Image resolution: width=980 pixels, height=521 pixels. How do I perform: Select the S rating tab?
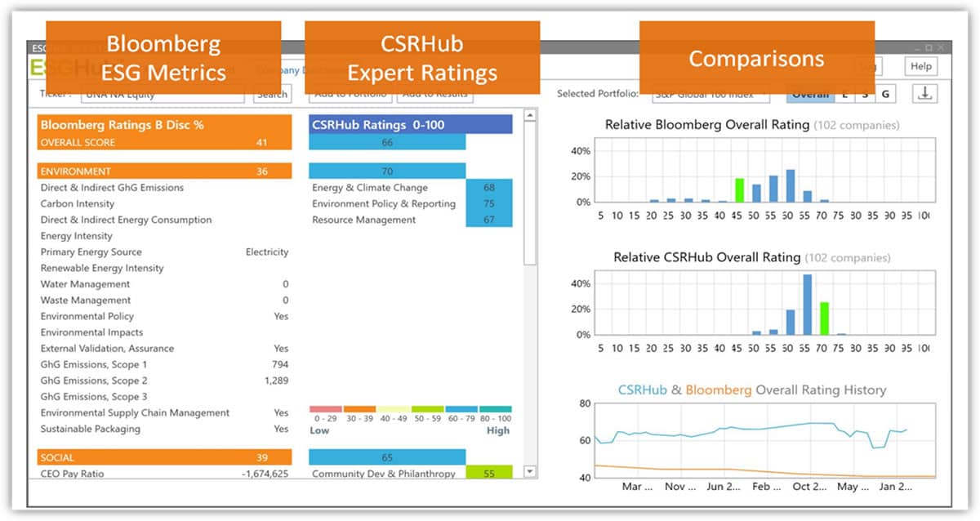click(864, 95)
